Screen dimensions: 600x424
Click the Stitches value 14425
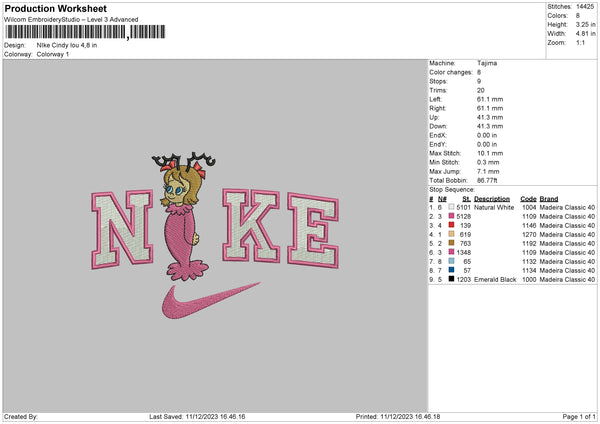click(x=585, y=7)
